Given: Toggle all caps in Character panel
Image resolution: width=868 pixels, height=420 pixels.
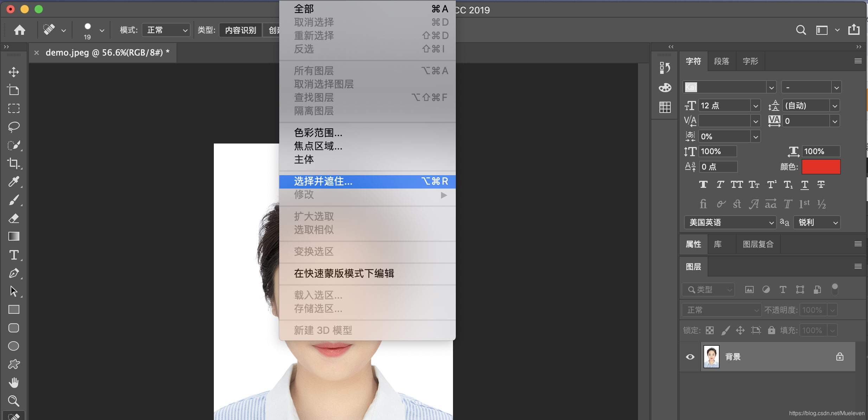Looking at the screenshot, I should [736, 184].
